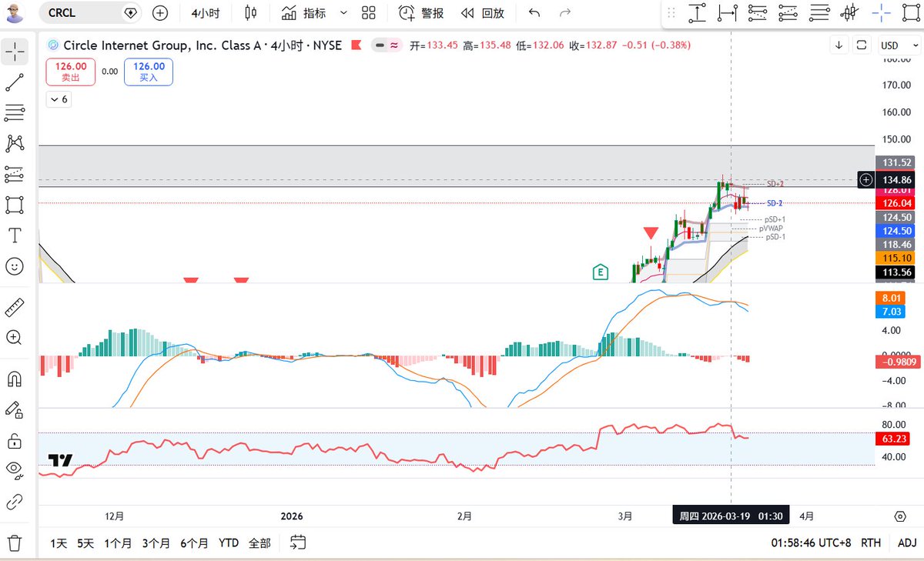This screenshot has height=561, width=924.
Task: Expand the collapsed indicators legend showing 6
Action: pyautogui.click(x=59, y=99)
